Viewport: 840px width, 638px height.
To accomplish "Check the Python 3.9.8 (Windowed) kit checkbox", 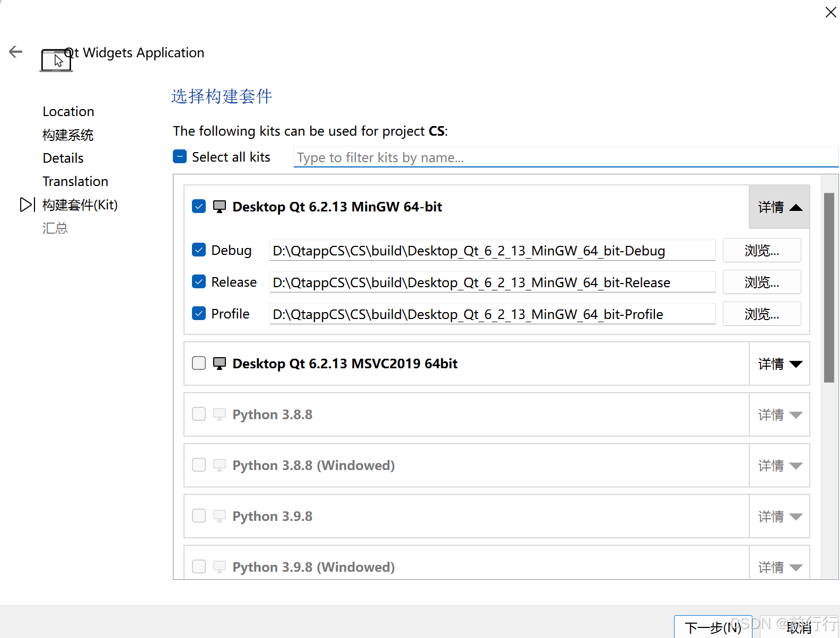I will [x=199, y=566].
